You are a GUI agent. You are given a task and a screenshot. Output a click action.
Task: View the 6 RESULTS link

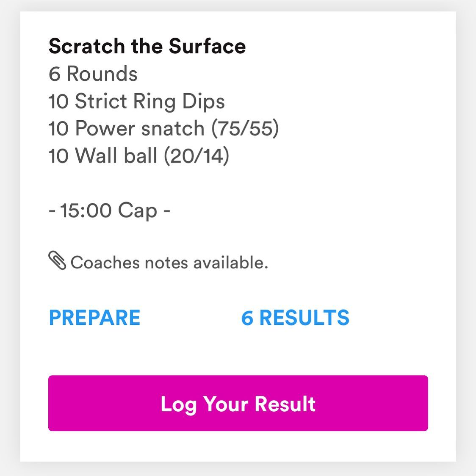(x=295, y=318)
